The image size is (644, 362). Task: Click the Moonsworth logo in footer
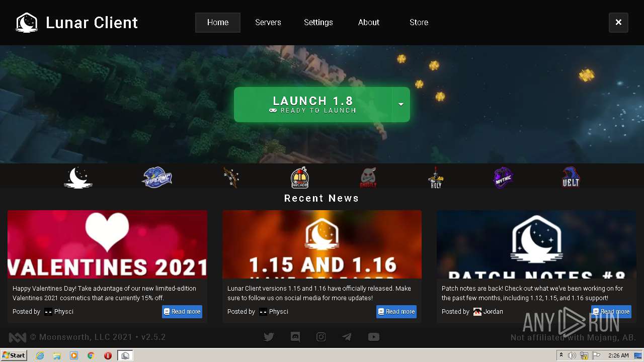click(x=18, y=337)
